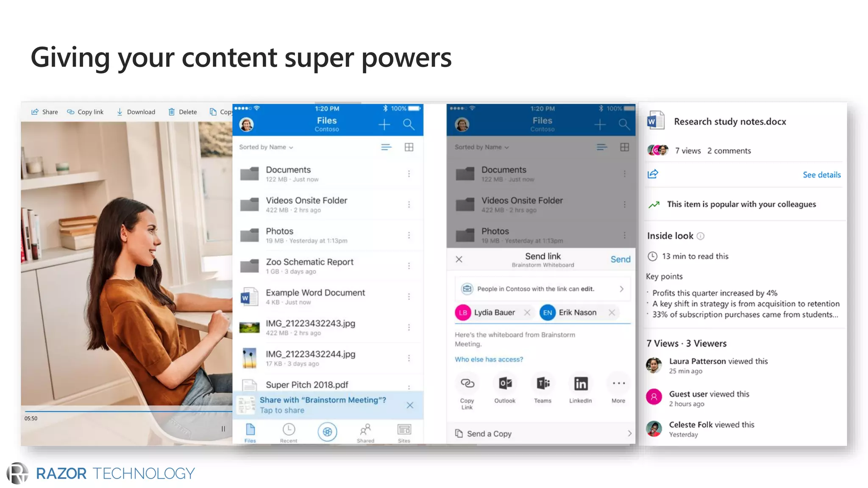Switch to grid view icon
Screen dimensions: 868x488
[409, 147]
